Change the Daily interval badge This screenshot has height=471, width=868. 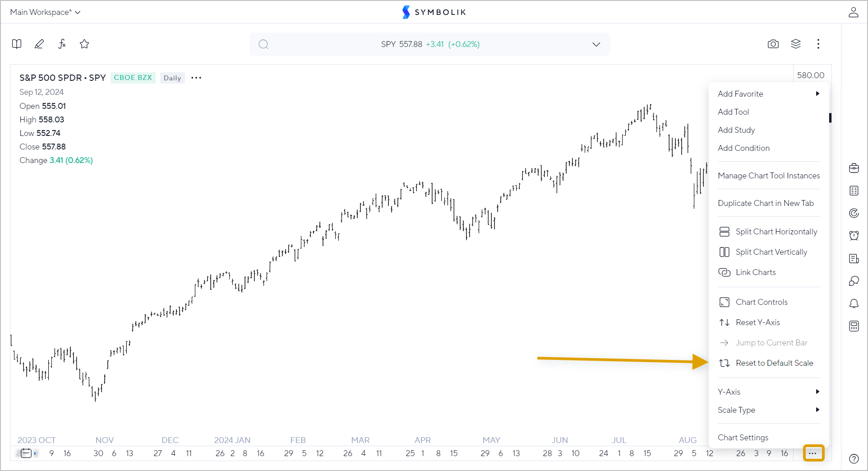(172, 78)
